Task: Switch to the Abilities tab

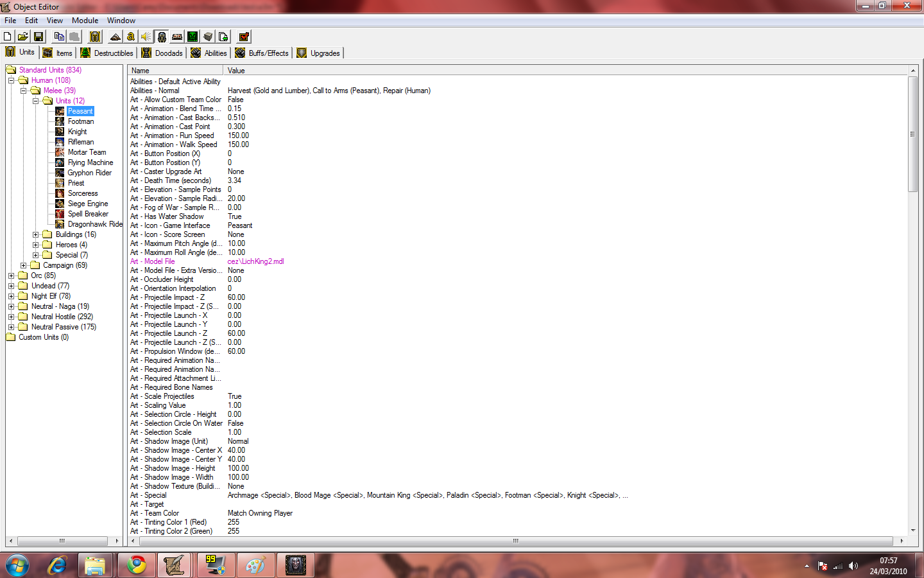Action: 209,53
